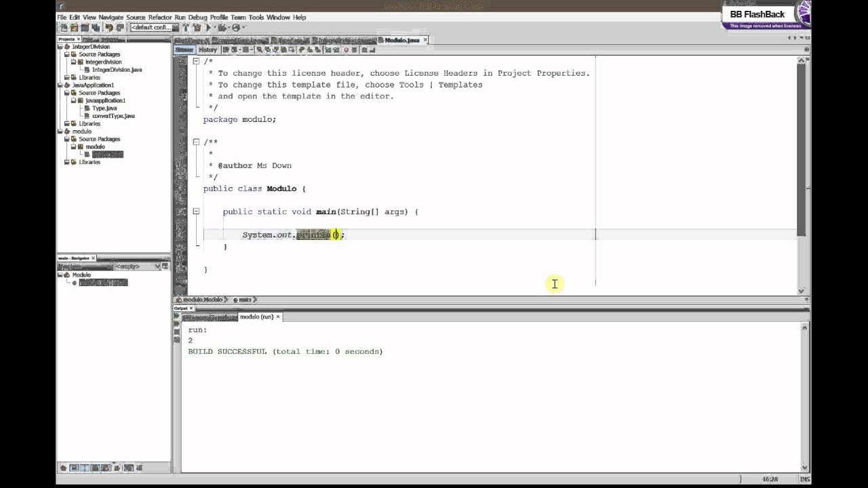Open the Refactor menu
Screen dimensions: 868x488
[160, 17]
